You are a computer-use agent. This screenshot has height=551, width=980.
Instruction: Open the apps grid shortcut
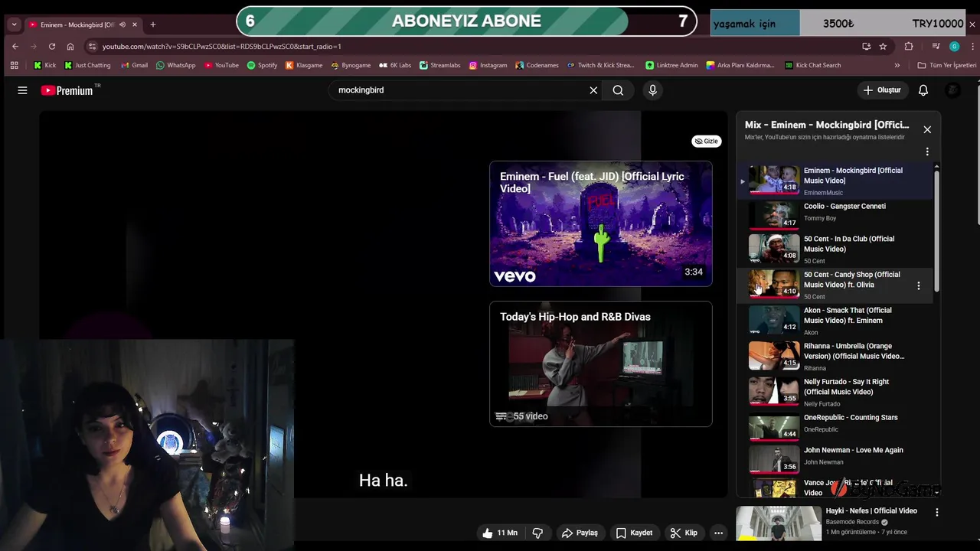(14, 65)
